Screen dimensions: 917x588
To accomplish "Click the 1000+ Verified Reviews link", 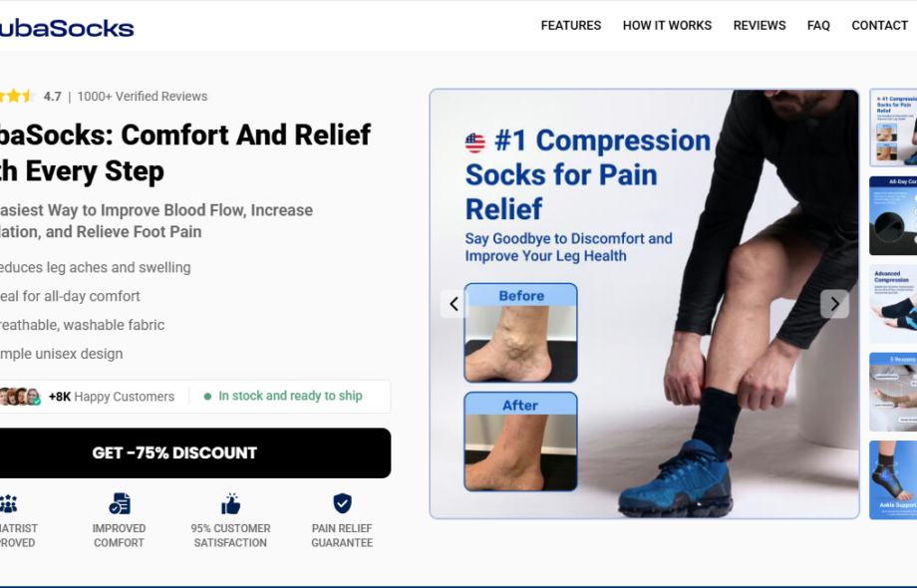I will 143,97.
